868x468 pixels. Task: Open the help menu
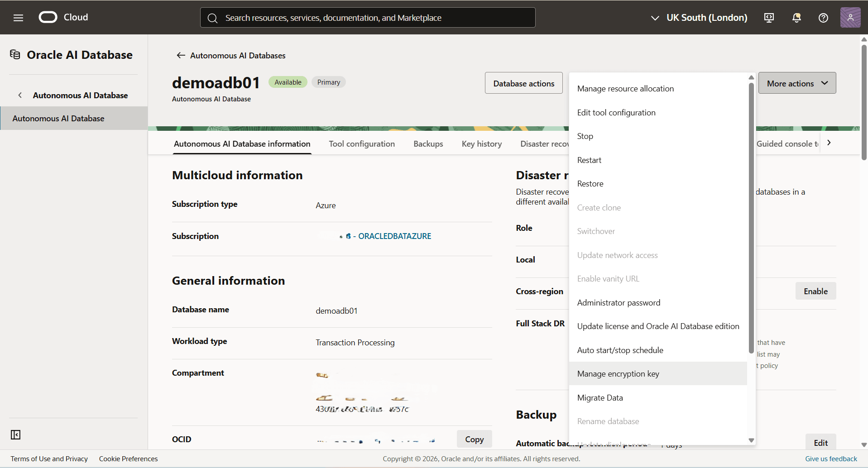(x=823, y=18)
